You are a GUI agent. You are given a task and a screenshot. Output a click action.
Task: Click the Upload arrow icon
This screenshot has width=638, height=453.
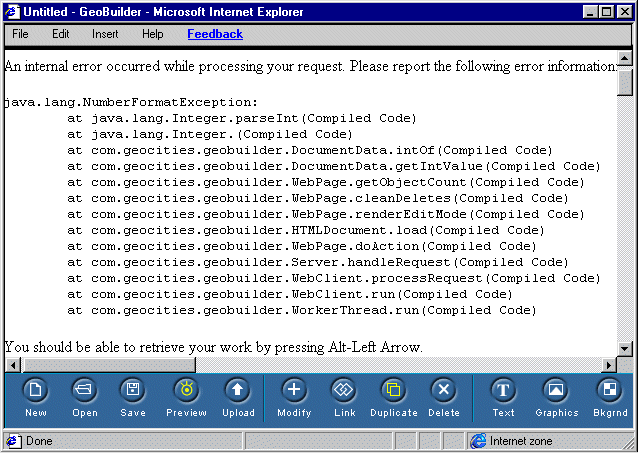pyautogui.click(x=238, y=390)
